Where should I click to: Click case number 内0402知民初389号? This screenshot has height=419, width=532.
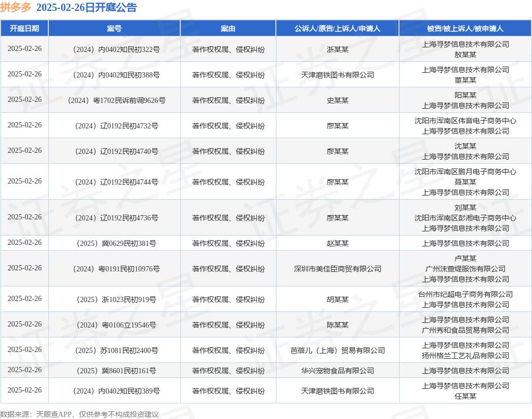pos(116,391)
